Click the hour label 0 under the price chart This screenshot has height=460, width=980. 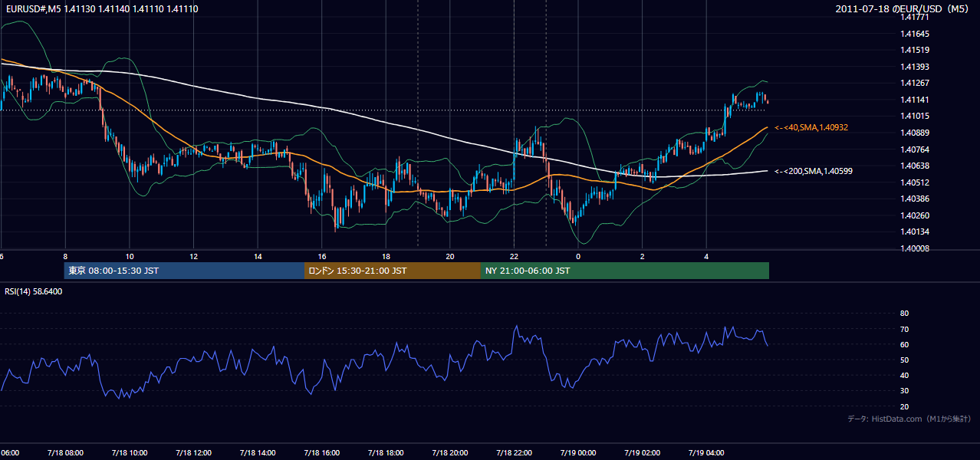pyautogui.click(x=578, y=256)
